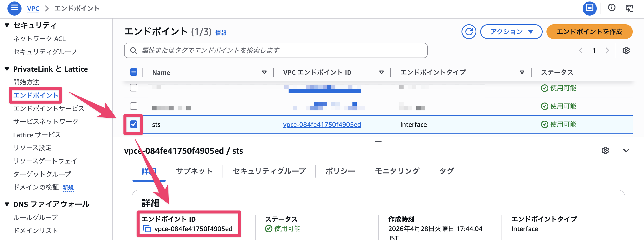The height and width of the screenshot is (240, 644).
Task: Check the second endpoint row checkbox
Action: (x=134, y=106)
